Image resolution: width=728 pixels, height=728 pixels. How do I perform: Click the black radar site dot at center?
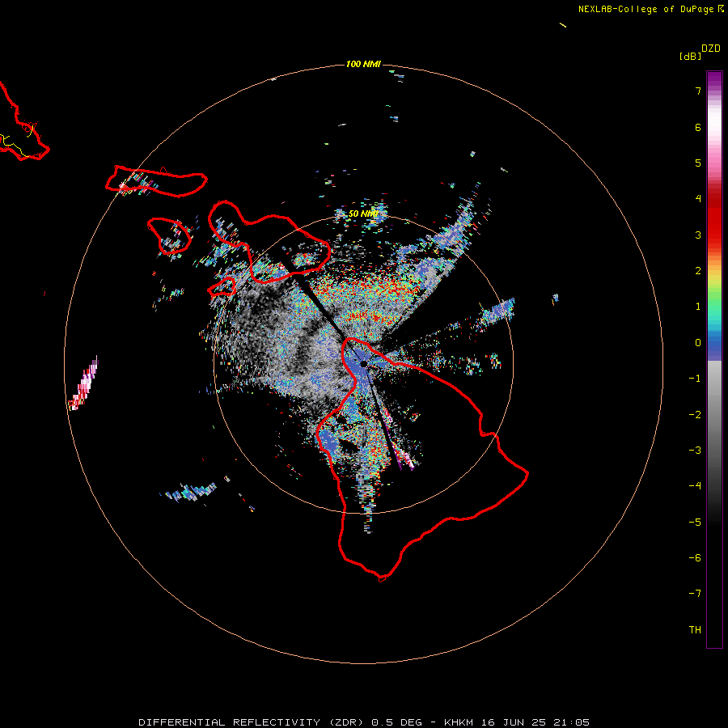pyautogui.click(x=364, y=364)
